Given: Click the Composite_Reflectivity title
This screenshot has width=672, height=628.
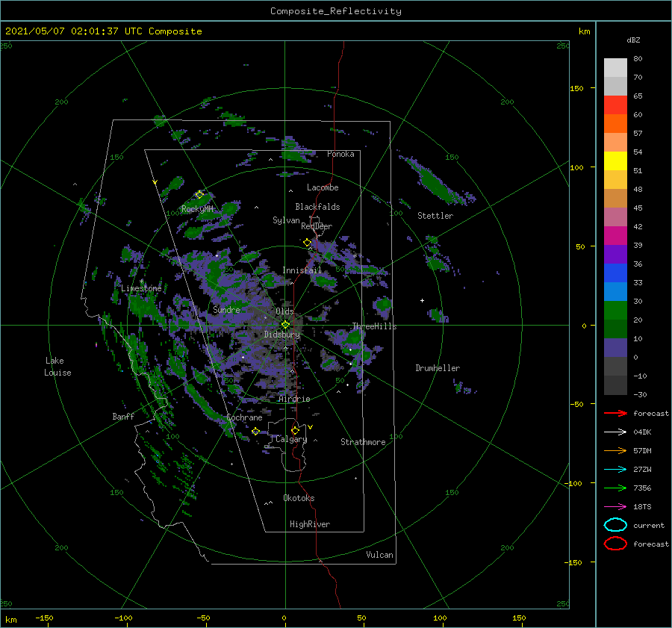Looking at the screenshot, I should (335, 11).
